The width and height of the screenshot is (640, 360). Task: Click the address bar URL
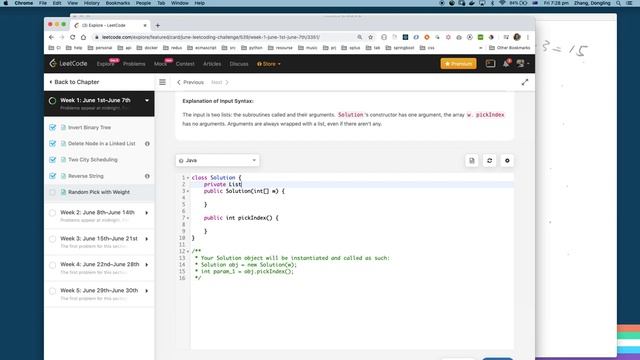pyautogui.click(x=211, y=37)
